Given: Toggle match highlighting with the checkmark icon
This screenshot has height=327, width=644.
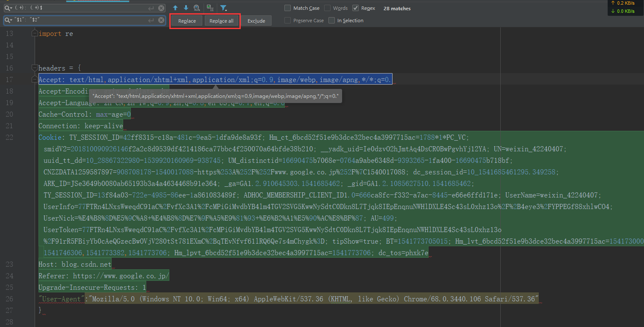Looking at the screenshot, I should coord(210,8).
